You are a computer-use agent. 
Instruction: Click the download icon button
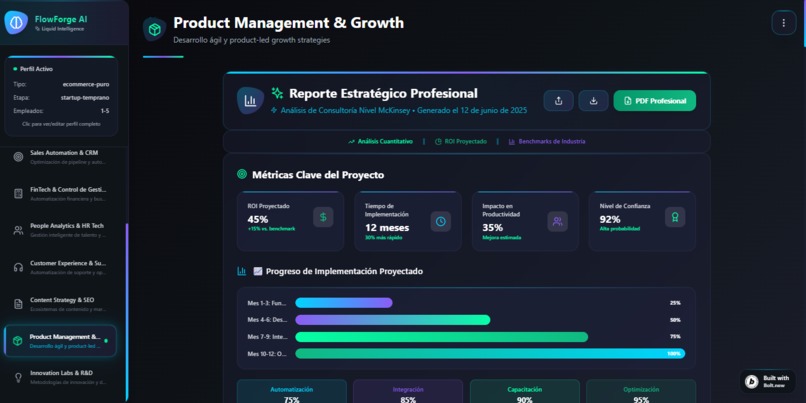[593, 101]
